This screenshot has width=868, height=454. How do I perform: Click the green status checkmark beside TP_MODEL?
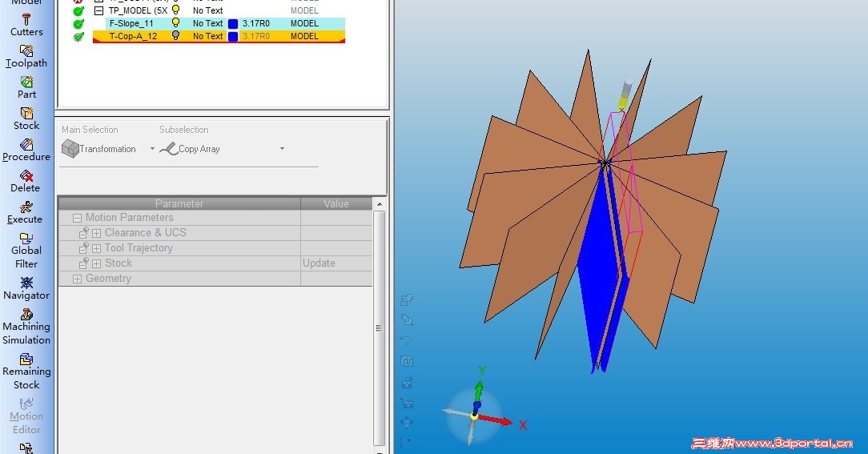point(78,10)
